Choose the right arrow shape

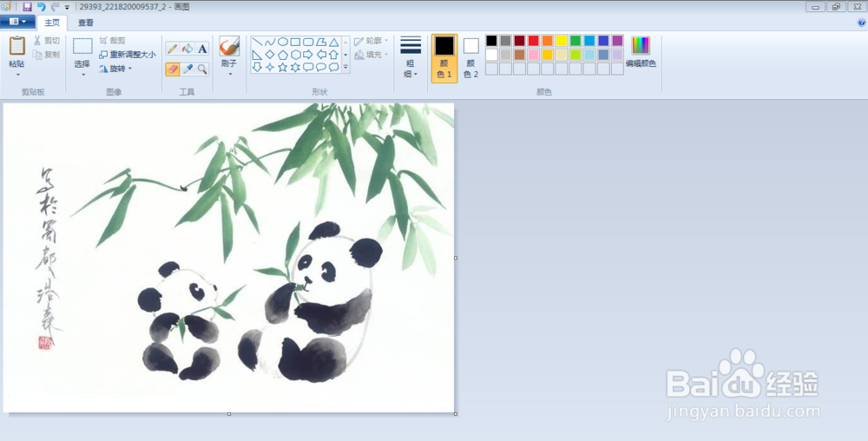click(308, 55)
